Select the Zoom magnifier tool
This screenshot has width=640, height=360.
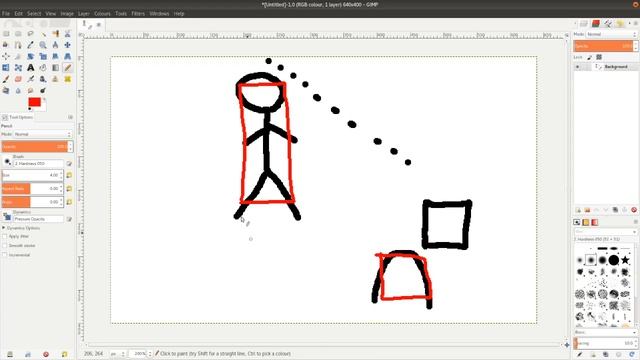(x=43, y=45)
